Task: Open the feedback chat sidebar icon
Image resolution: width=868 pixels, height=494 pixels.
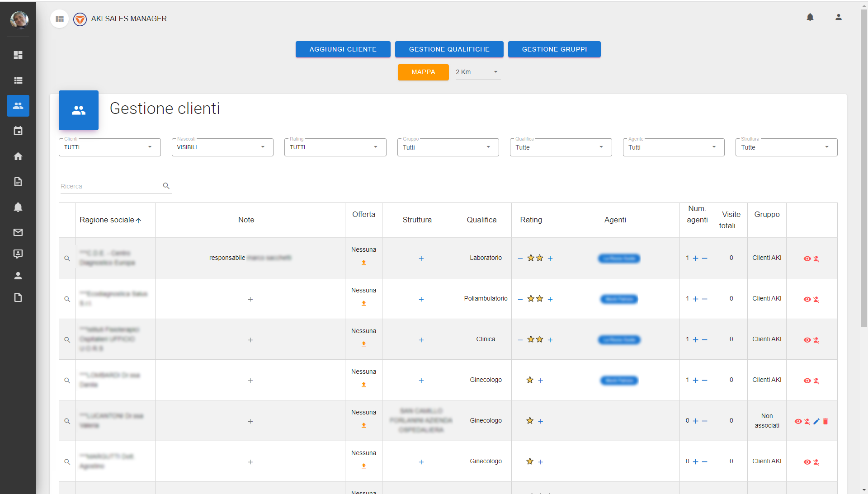Action: [18, 254]
